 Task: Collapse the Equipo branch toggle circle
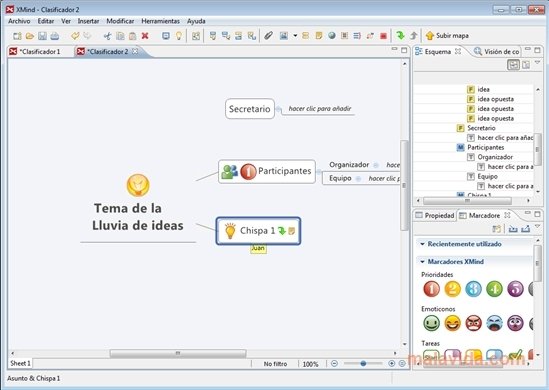click(x=358, y=179)
